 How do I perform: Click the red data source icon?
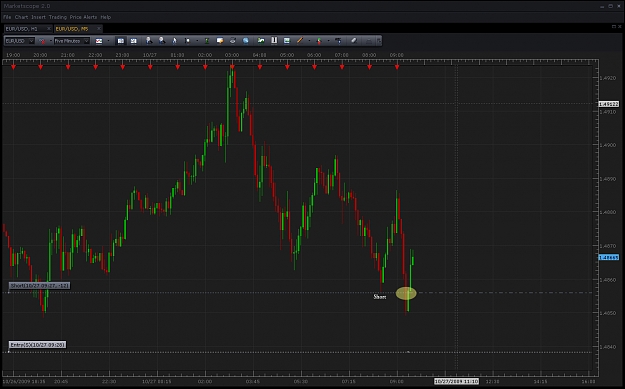(x=43, y=41)
